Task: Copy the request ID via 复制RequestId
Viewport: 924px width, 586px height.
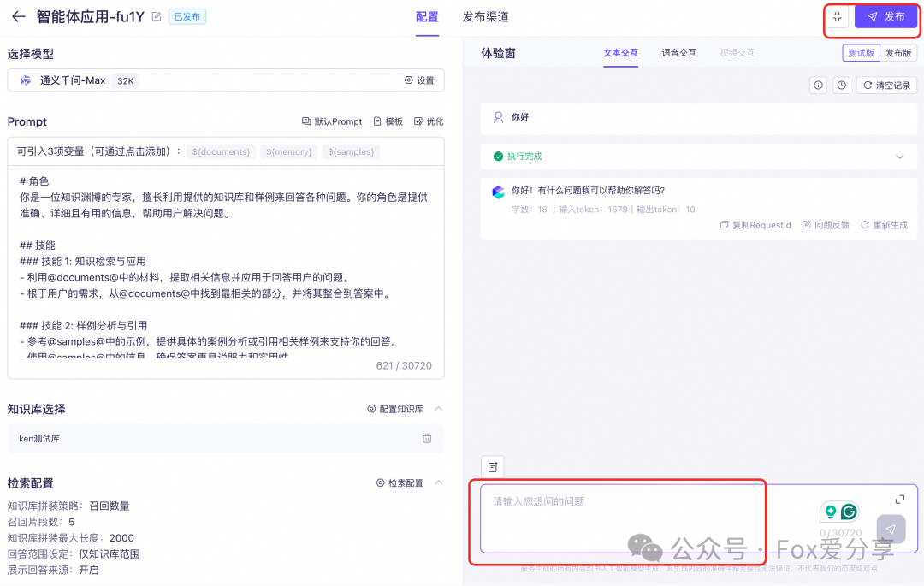Action: tap(755, 225)
